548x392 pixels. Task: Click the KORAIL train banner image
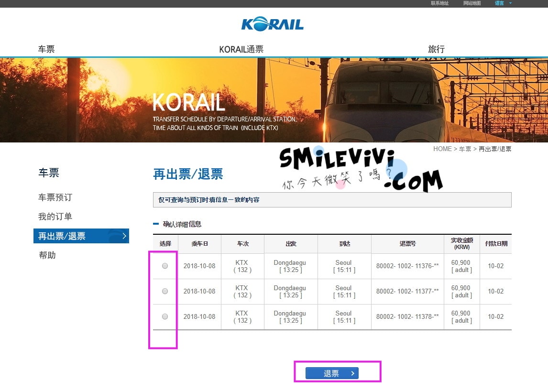pos(274,100)
